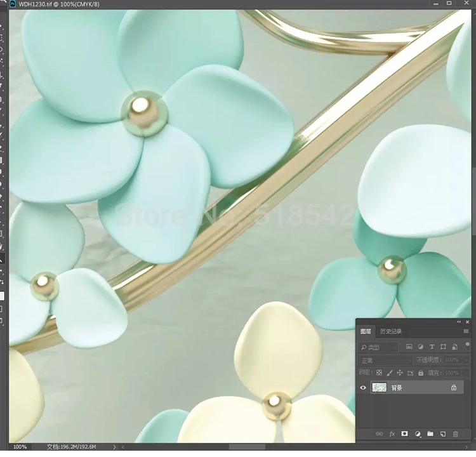
Task: Lock transparent pixels checkerboard icon
Action: [x=379, y=373]
